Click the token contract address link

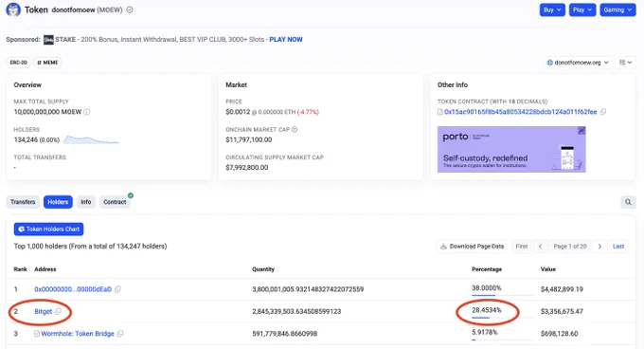pyautogui.click(x=520, y=112)
